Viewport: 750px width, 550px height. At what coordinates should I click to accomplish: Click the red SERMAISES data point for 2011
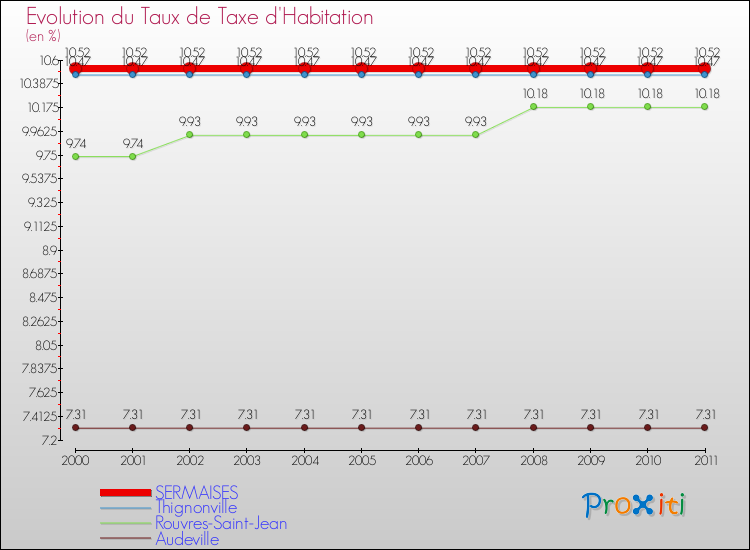click(x=705, y=68)
